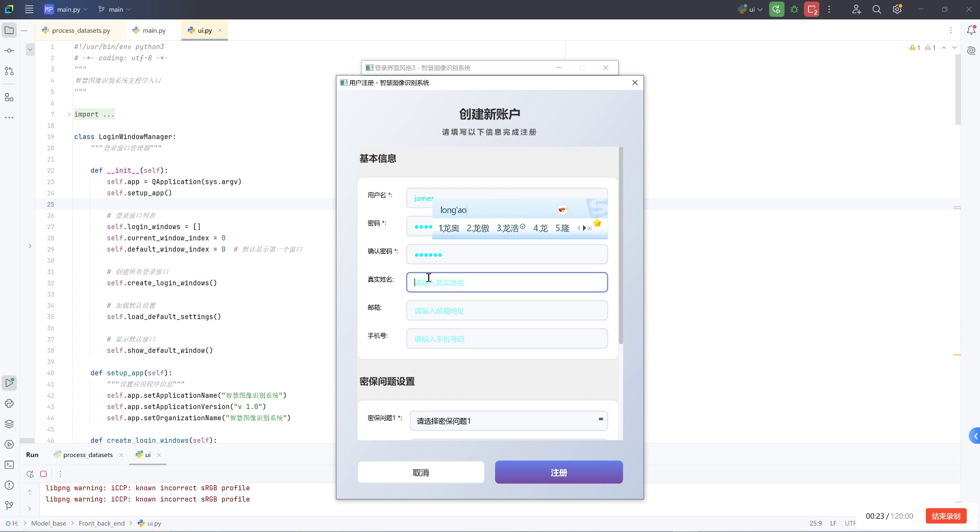
Task: Open the Commit tool window
Action: (x=9, y=51)
